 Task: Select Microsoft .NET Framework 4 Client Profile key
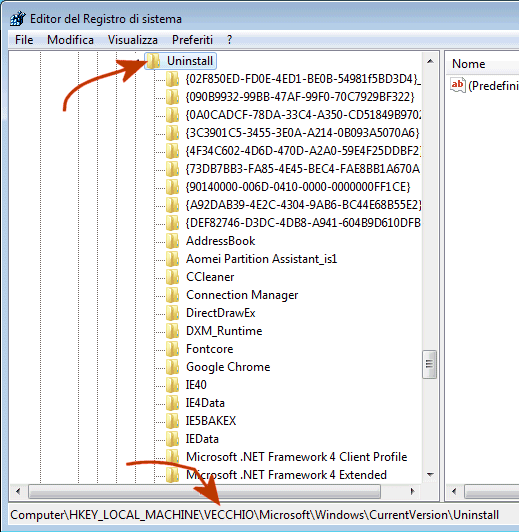pos(296,457)
